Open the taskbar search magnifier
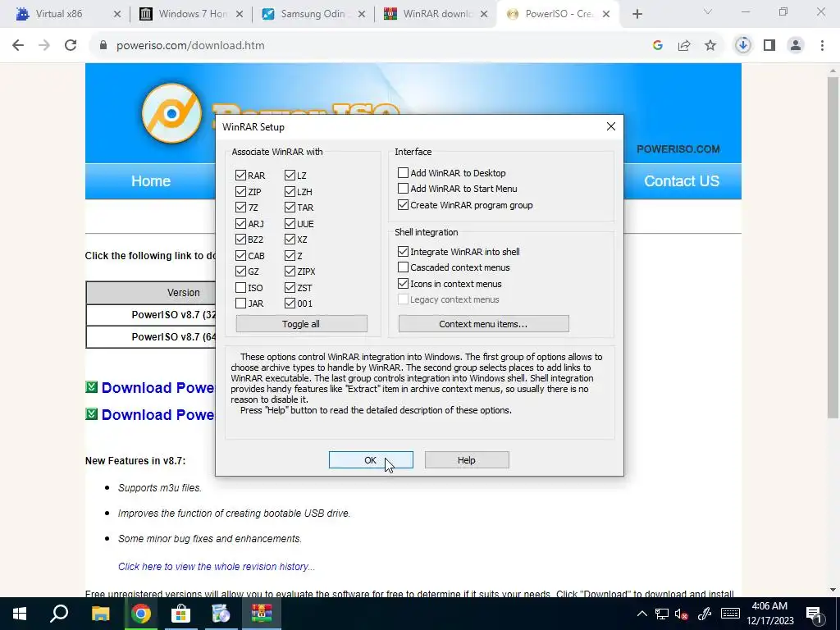The height and width of the screenshot is (630, 840). click(59, 614)
